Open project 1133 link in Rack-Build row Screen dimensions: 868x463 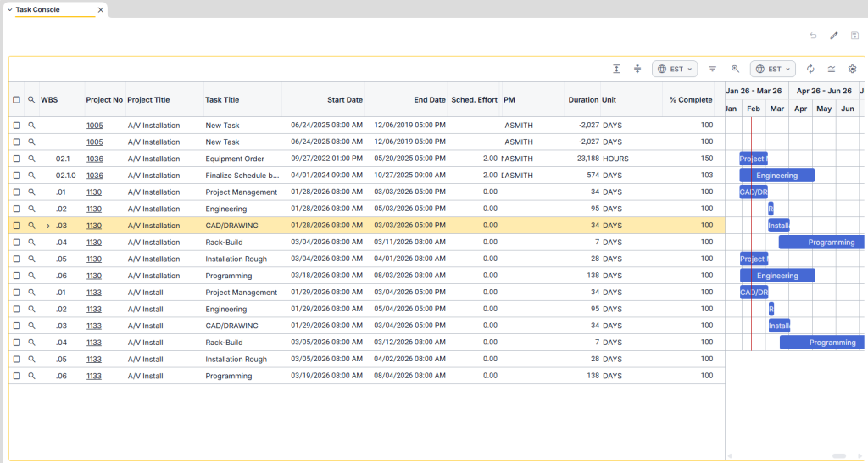pyautogui.click(x=94, y=343)
